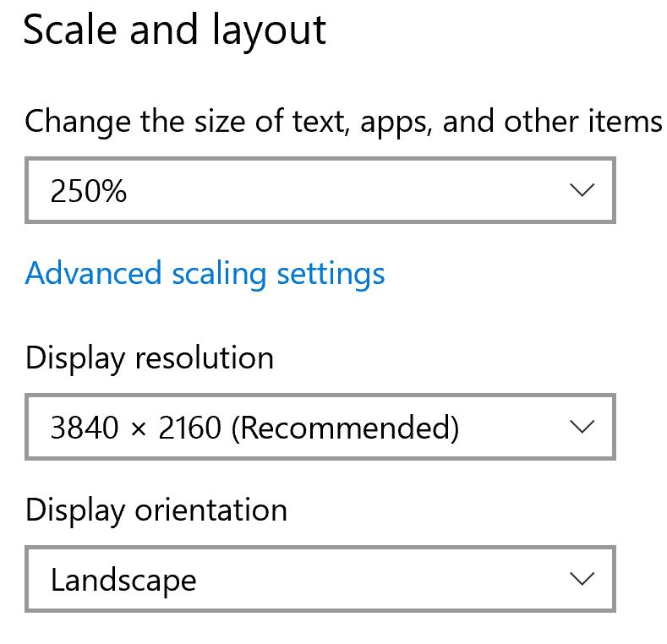Viewport: 667px width, 644px height.
Task: Select the 3840 × 2160 (Recommended) text
Action: click(254, 428)
